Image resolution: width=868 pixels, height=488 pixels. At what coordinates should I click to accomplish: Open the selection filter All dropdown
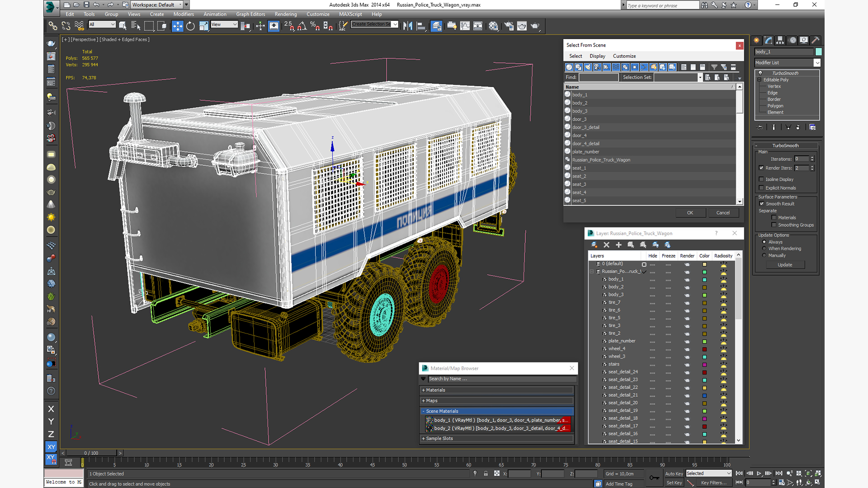(102, 24)
